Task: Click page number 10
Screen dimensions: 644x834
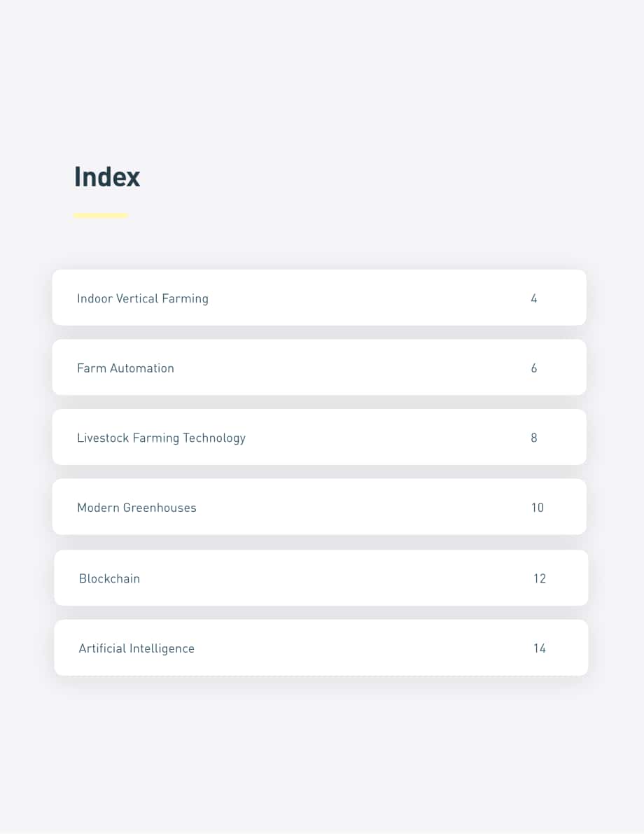Action: click(538, 508)
